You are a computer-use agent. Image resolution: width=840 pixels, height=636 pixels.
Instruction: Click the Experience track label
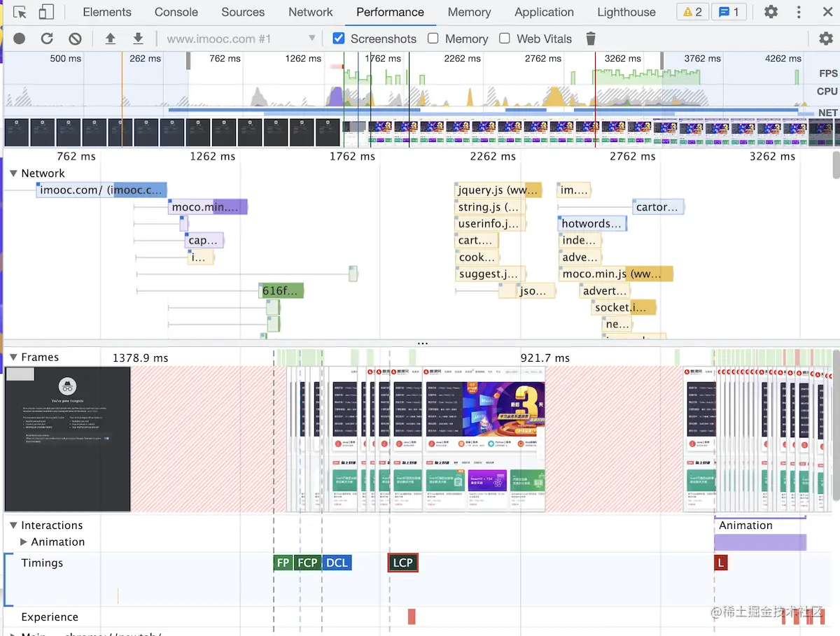tap(50, 616)
